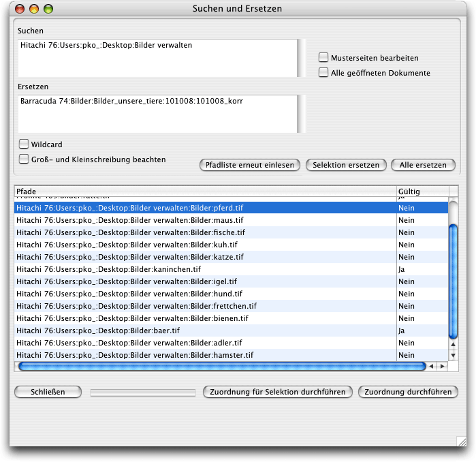Click the Zuordnung durchführen button
476x462 pixels.
pyautogui.click(x=408, y=392)
